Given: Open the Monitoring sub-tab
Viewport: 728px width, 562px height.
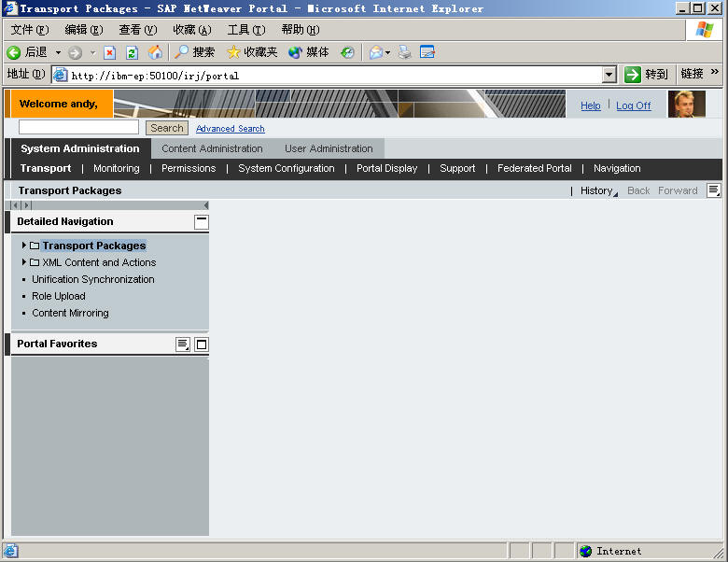Looking at the screenshot, I should [x=117, y=168].
